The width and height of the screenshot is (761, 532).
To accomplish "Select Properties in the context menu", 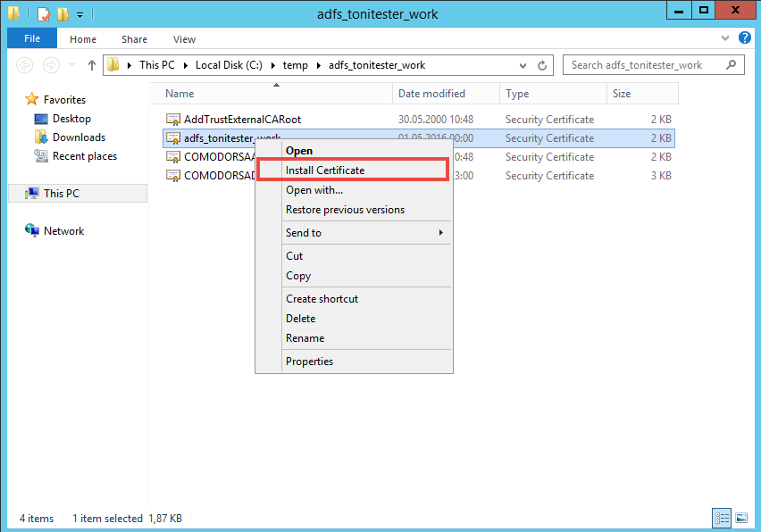I will click(309, 362).
